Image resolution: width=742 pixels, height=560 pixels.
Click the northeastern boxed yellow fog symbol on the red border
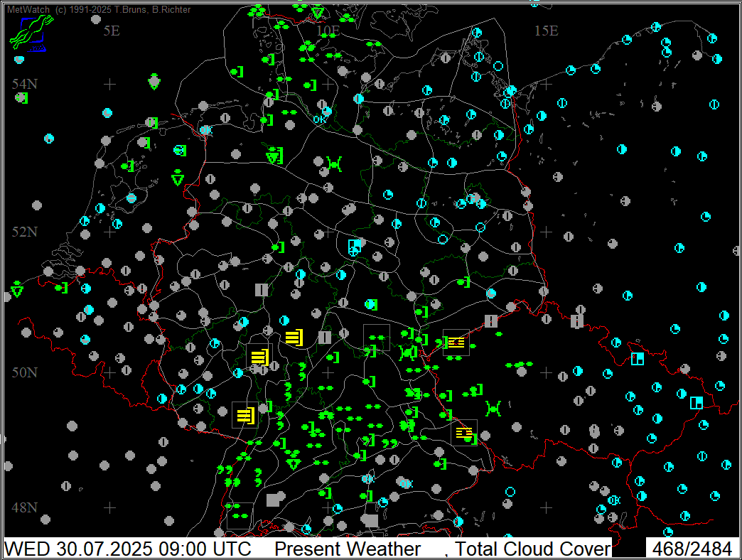point(456,343)
